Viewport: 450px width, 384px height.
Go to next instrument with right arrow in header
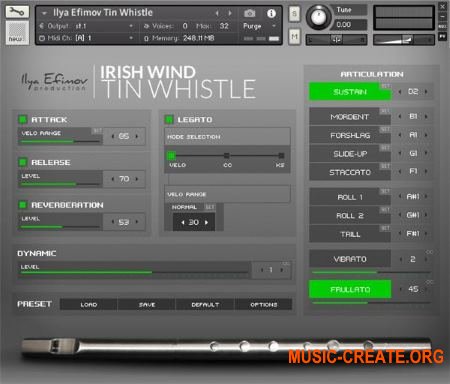(x=230, y=13)
